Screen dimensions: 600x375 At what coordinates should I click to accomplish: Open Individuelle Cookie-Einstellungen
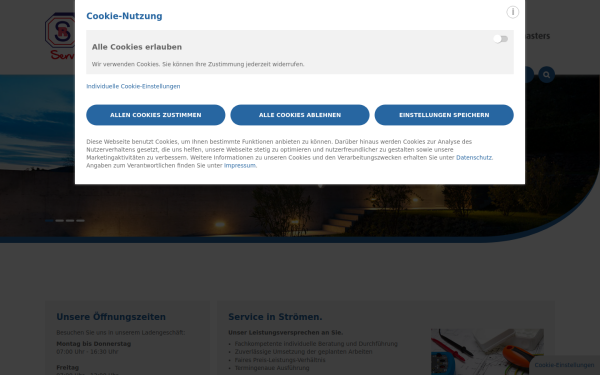pos(133,86)
